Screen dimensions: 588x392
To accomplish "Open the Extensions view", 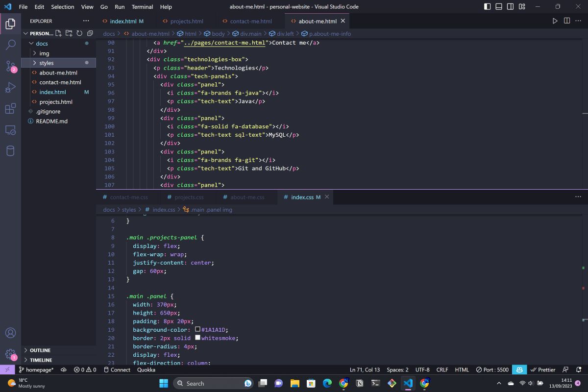I will 10,109.
